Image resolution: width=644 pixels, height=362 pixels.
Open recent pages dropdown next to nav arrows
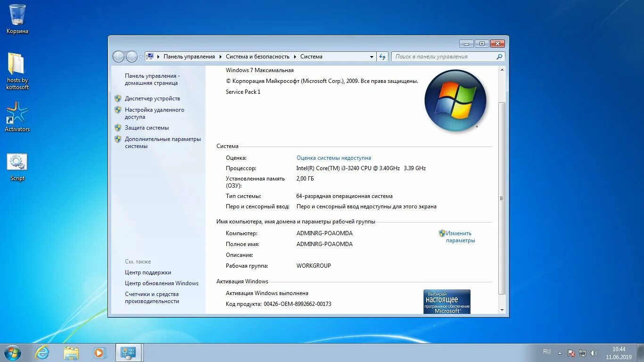[141, 57]
